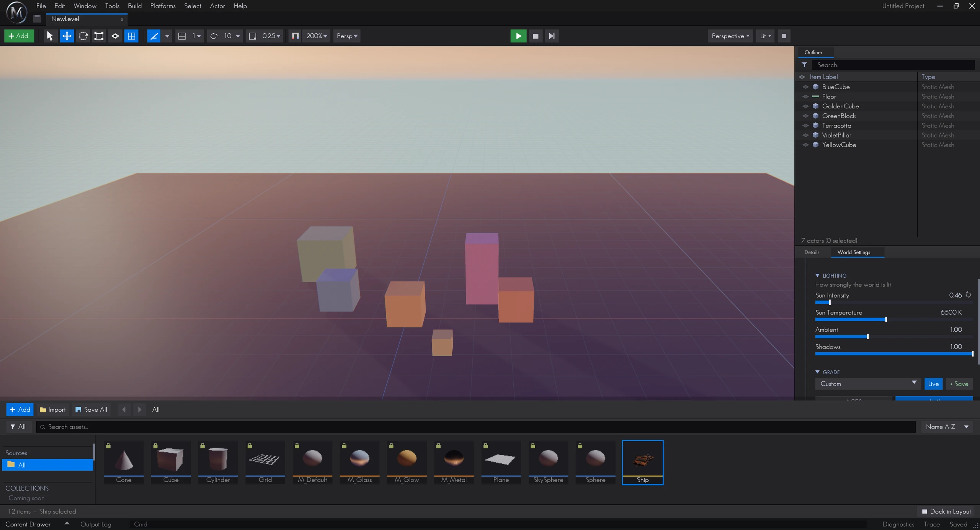
Task: Toggle rotation snap icon
Action: coord(214,36)
